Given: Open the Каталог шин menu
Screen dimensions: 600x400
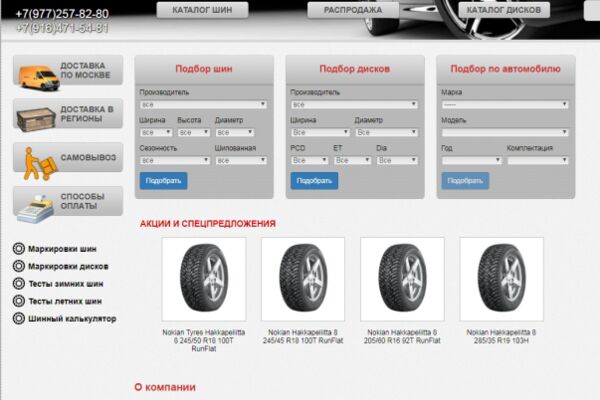Looking at the screenshot, I should tap(202, 10).
